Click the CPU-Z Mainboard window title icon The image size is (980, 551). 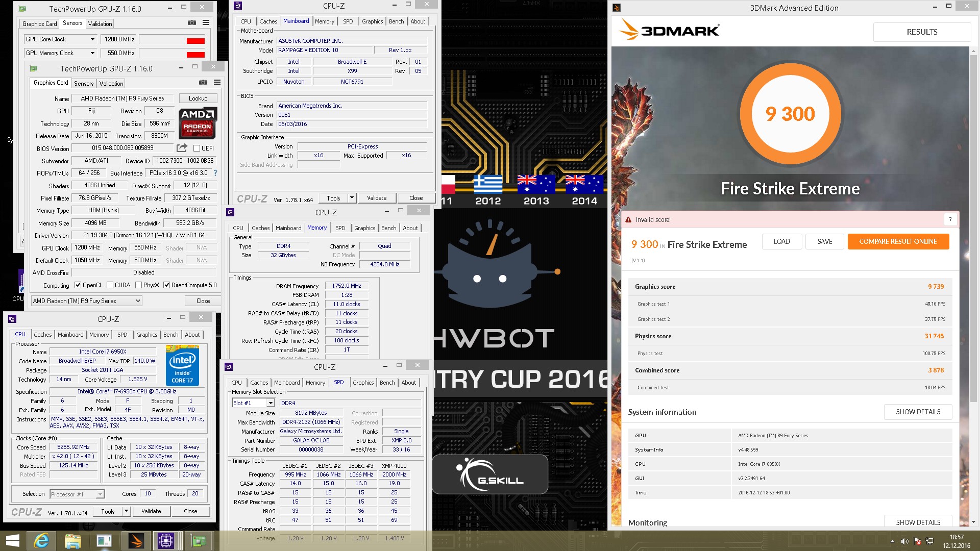238,6
